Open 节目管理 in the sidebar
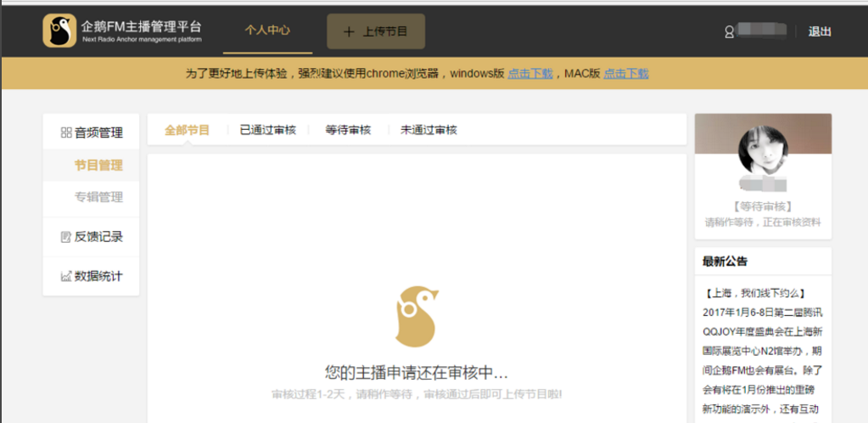This screenshot has width=868, height=423. tap(98, 166)
